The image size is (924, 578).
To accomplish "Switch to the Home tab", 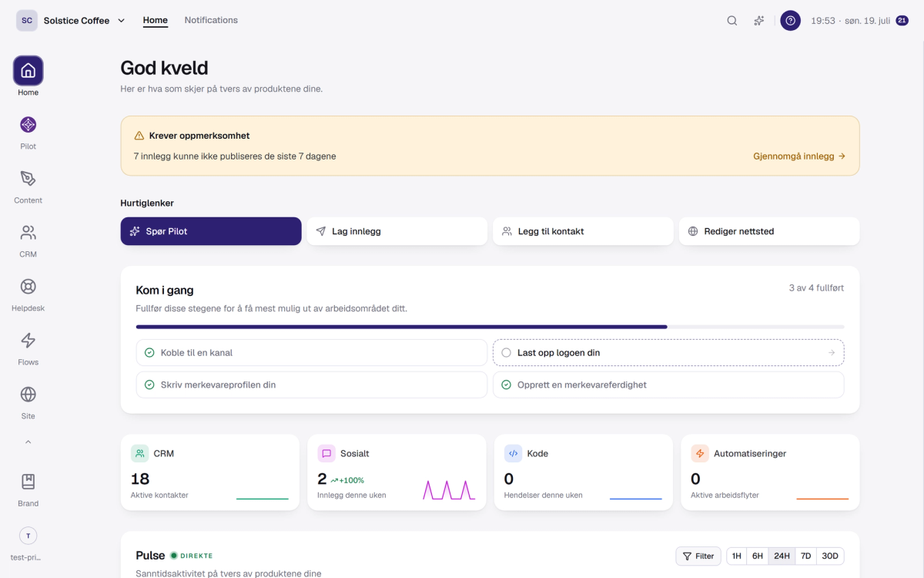I will (x=155, y=20).
